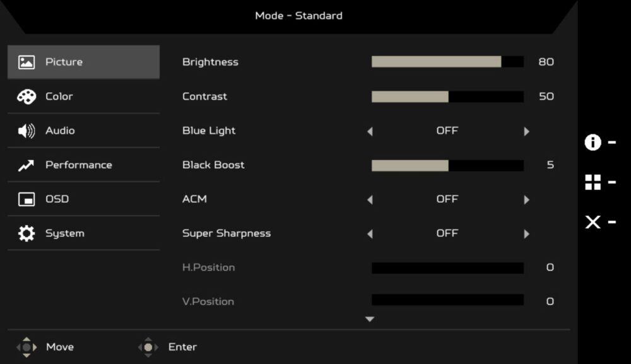Select the Audio menu item label

click(60, 131)
